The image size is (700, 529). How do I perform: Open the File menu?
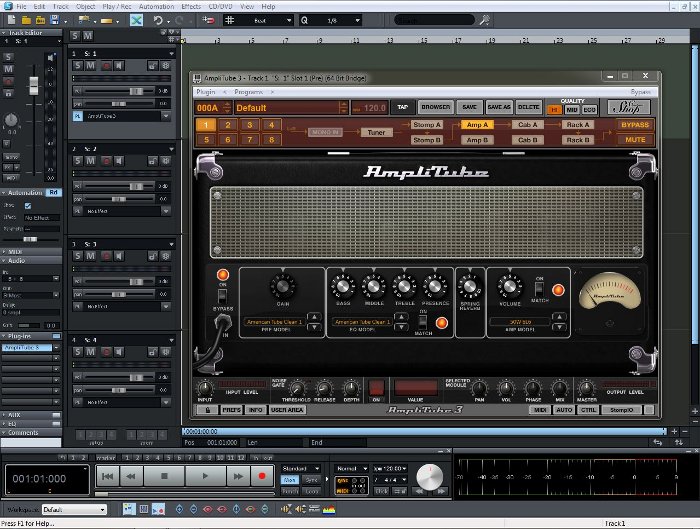[x=21, y=6]
